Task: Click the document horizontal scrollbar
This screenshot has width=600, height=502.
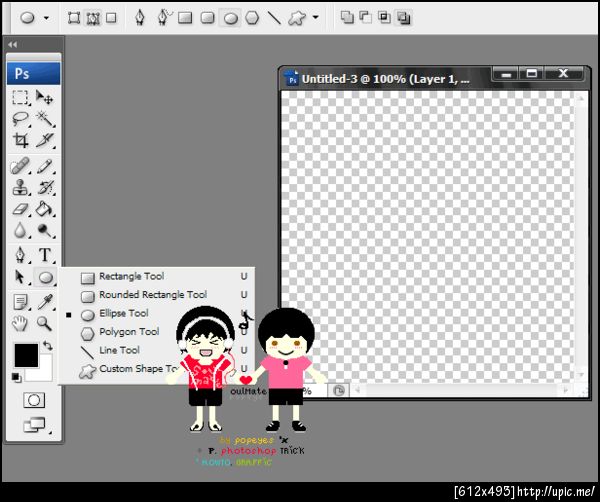Action: click(x=461, y=390)
